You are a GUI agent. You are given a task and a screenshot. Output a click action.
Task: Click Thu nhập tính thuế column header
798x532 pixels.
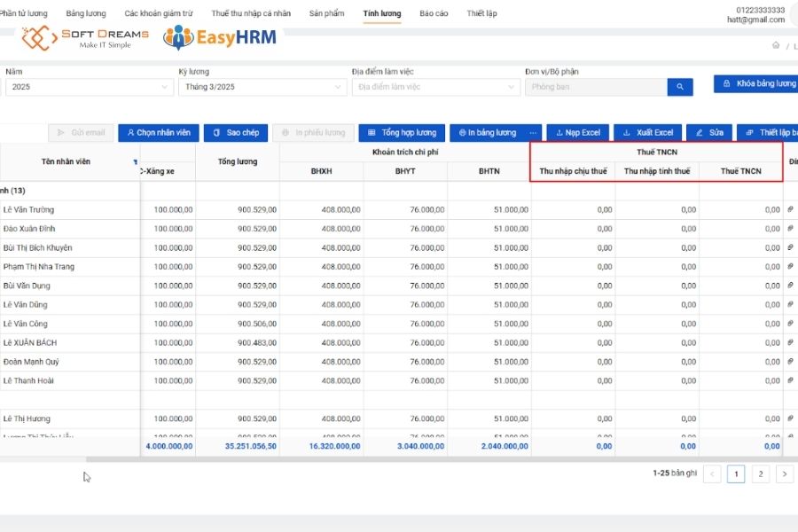pos(657,171)
